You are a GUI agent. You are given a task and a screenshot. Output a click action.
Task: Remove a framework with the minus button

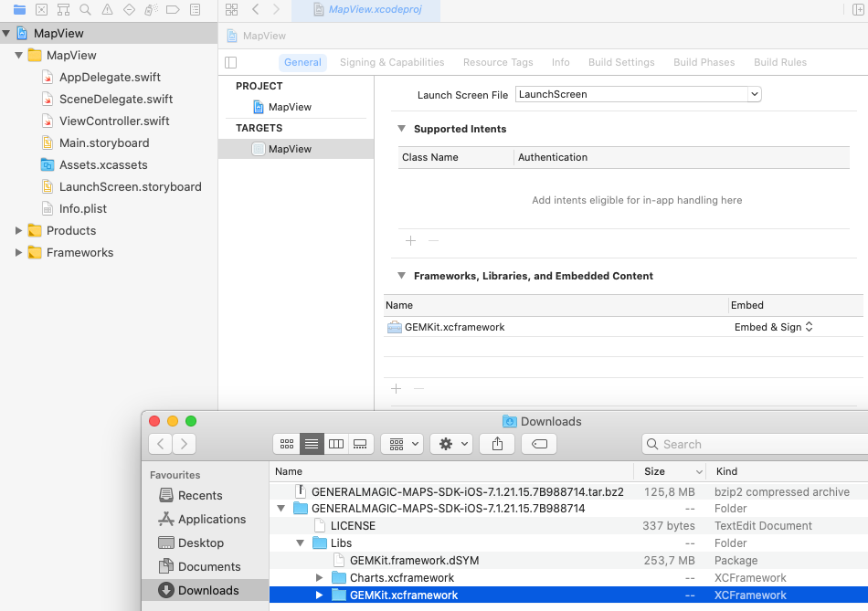pos(419,388)
